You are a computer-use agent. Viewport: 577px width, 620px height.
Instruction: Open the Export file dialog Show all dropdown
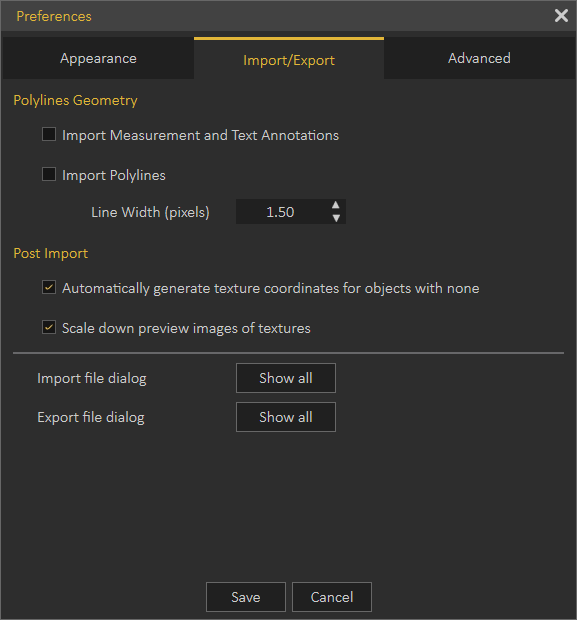[286, 417]
